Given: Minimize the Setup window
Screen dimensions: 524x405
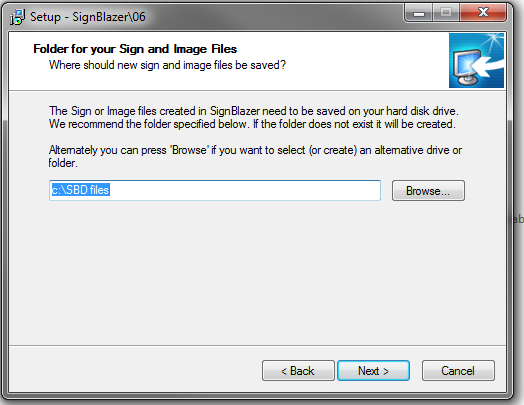Looking at the screenshot, I should point(419,13).
